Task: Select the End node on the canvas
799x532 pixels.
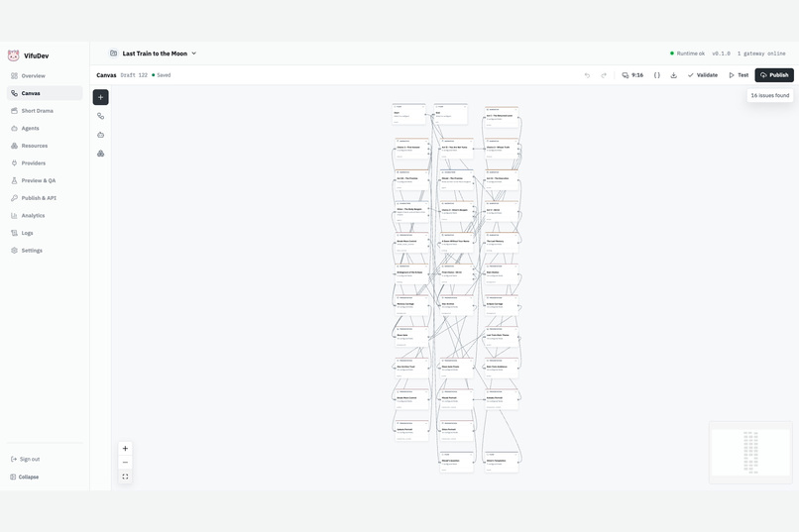Action: pos(450,114)
